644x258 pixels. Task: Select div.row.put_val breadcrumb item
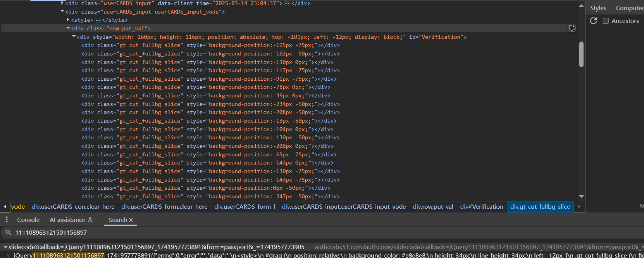(433, 207)
